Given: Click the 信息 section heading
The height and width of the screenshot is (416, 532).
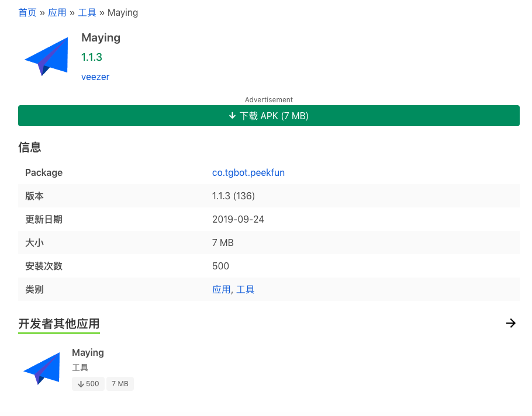Looking at the screenshot, I should pyautogui.click(x=30, y=147).
